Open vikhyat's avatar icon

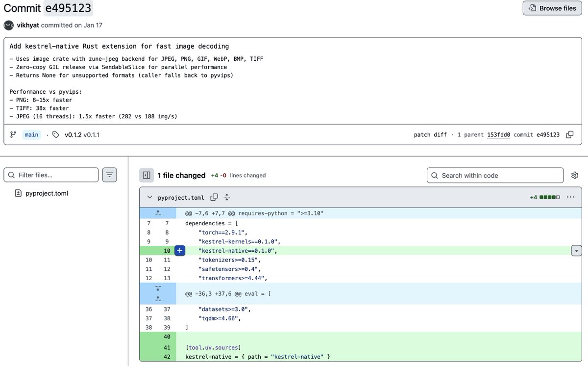(8, 25)
